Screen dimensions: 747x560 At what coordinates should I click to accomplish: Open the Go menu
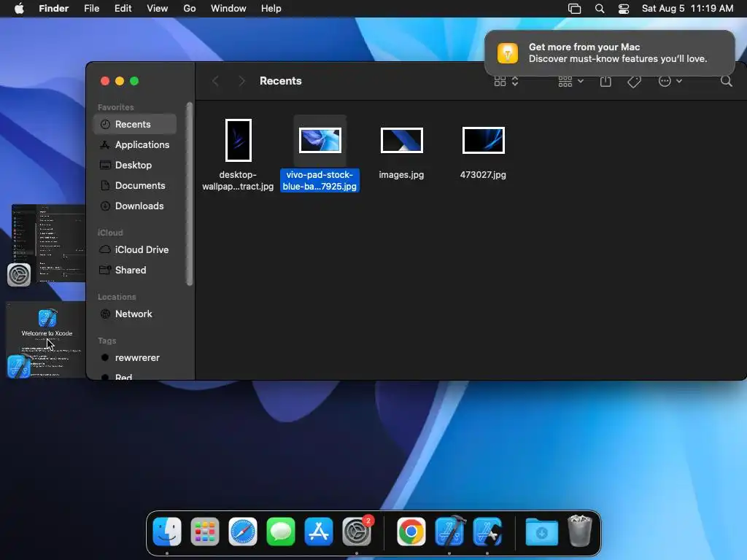click(190, 9)
